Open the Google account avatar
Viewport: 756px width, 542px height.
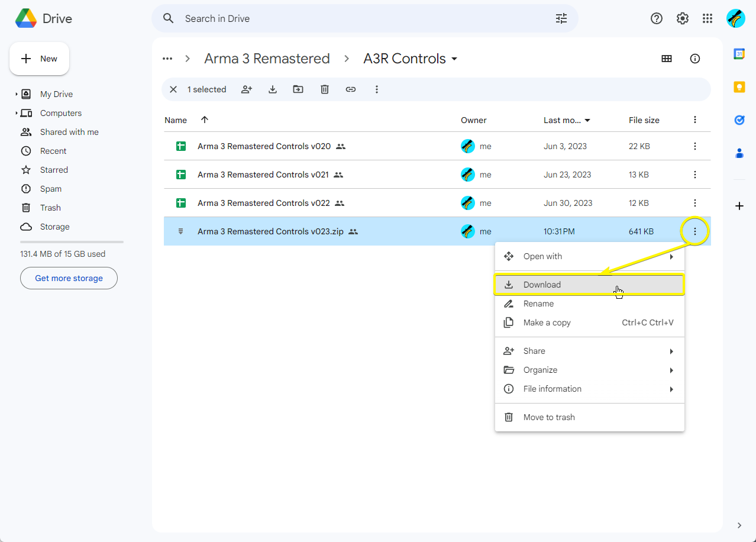coord(736,18)
